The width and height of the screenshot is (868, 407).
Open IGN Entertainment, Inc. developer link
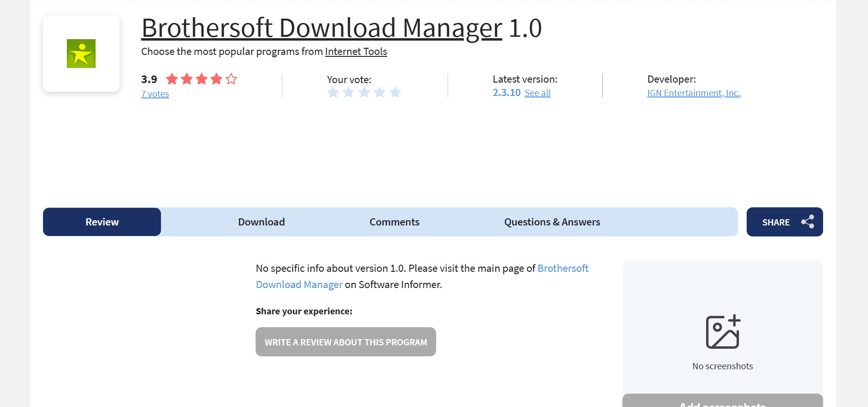[x=693, y=93]
